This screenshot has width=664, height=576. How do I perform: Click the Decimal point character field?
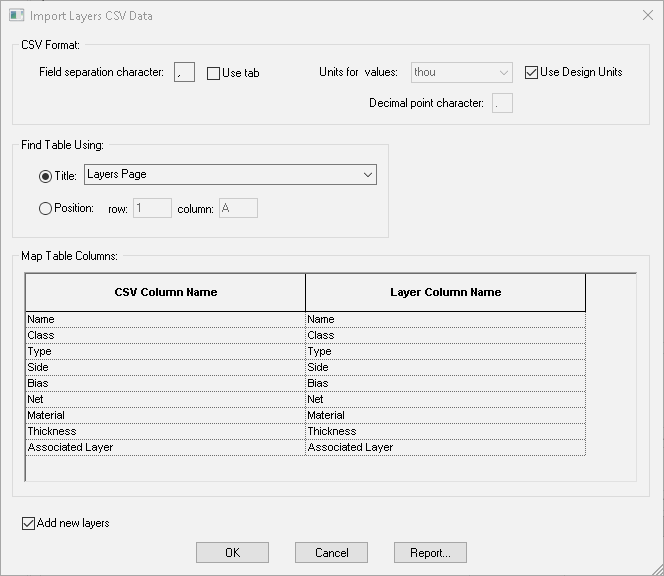502,103
